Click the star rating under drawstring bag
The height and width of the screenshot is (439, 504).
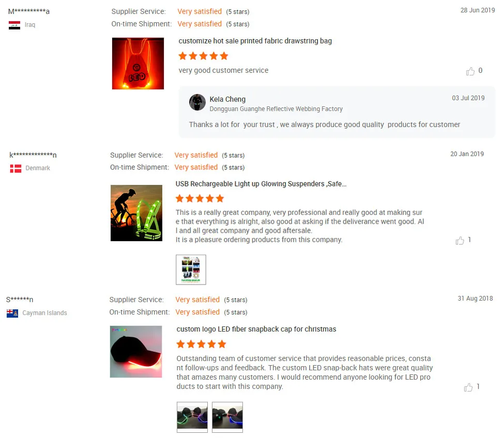point(203,56)
